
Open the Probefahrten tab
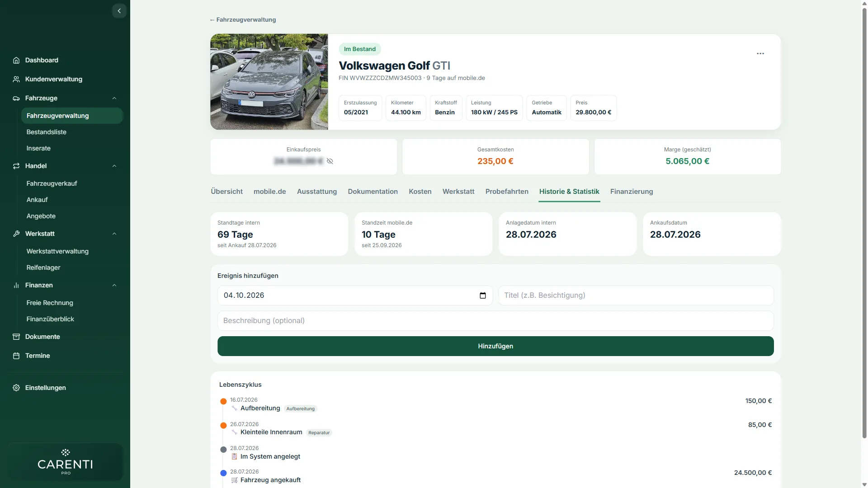(507, 192)
